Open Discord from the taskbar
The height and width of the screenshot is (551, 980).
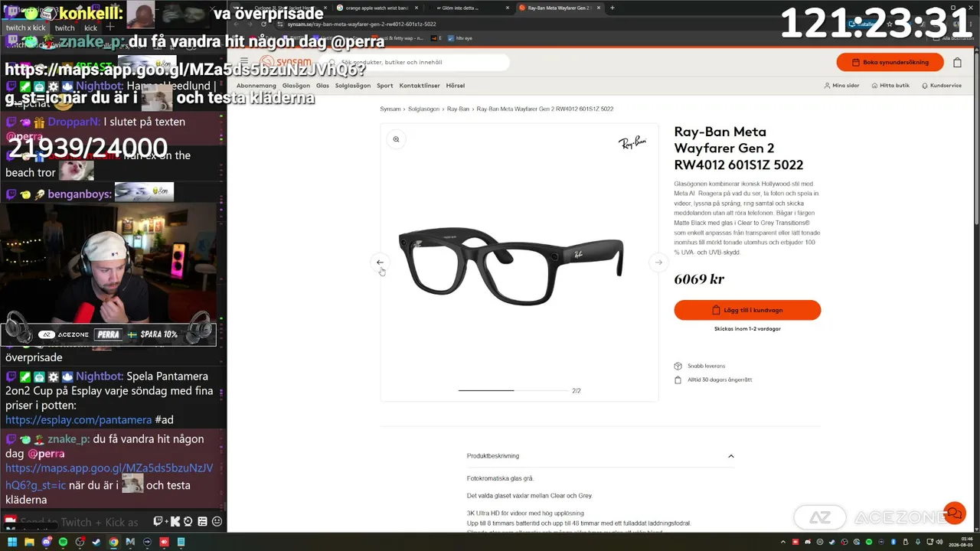click(x=46, y=542)
